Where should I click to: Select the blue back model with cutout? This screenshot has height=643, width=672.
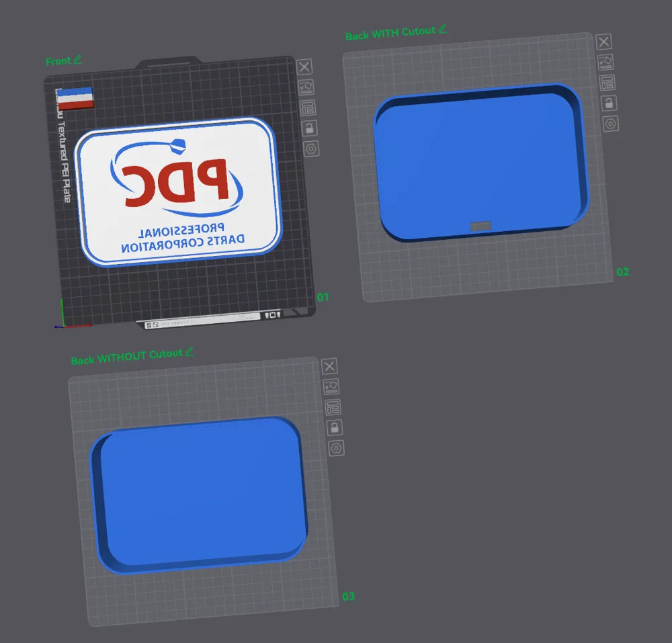click(x=482, y=162)
